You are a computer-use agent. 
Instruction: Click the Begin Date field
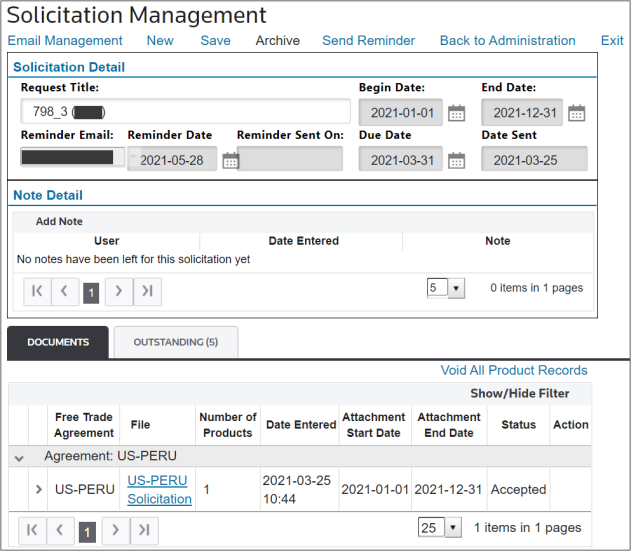pos(401,112)
